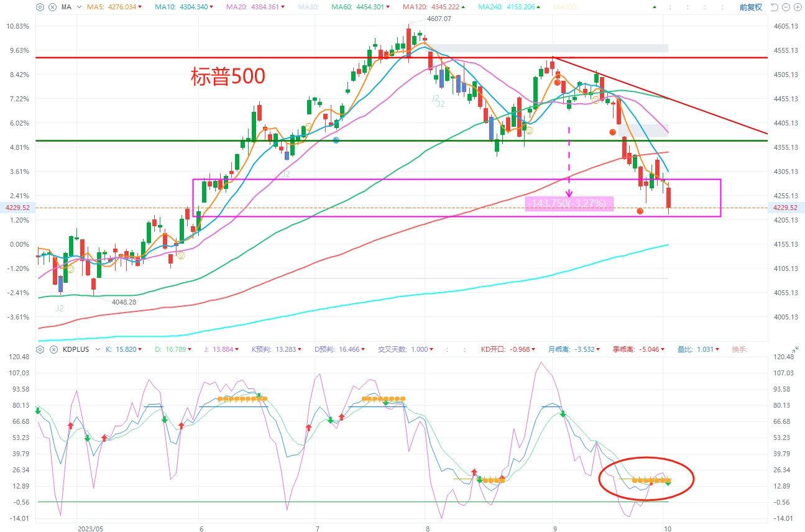Open 季乖离 value dropdown
Viewport: 805px width, 532px height.
coord(663,349)
